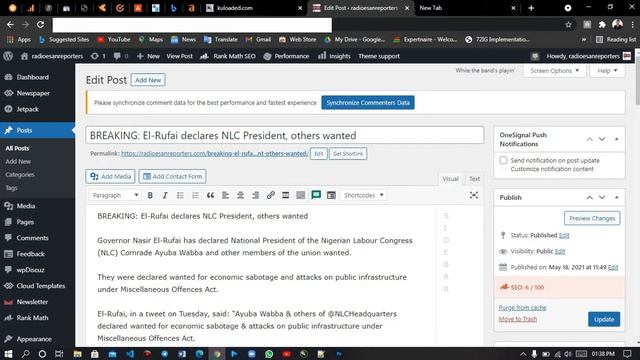Enable distraction-free fullscreen writing mode
640x360 pixels.
pos(474,195)
